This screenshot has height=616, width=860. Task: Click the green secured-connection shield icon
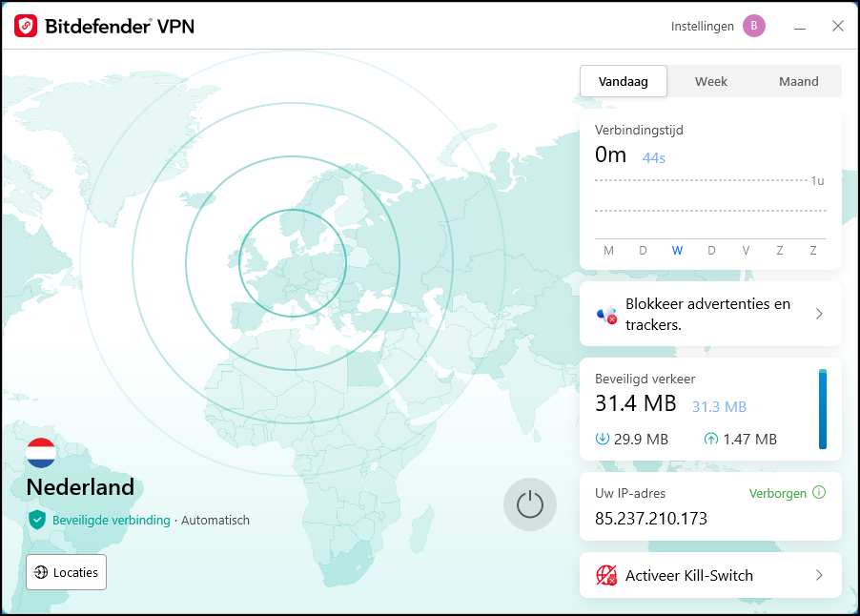[x=37, y=520]
